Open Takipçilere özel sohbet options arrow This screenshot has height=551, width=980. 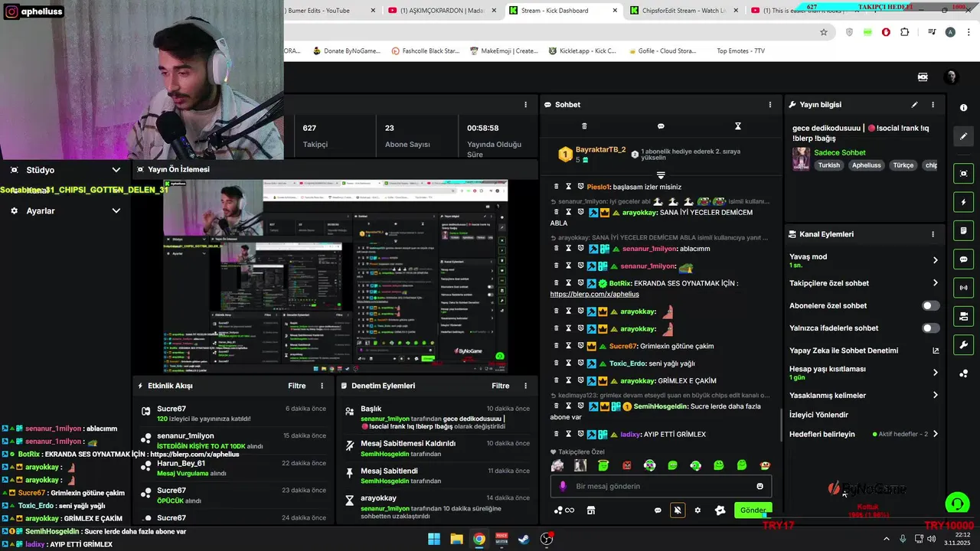click(935, 283)
